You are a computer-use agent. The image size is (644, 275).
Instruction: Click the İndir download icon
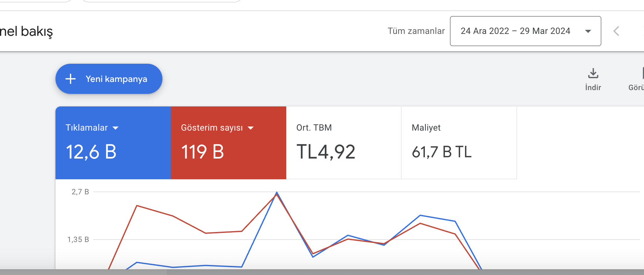pos(593,73)
